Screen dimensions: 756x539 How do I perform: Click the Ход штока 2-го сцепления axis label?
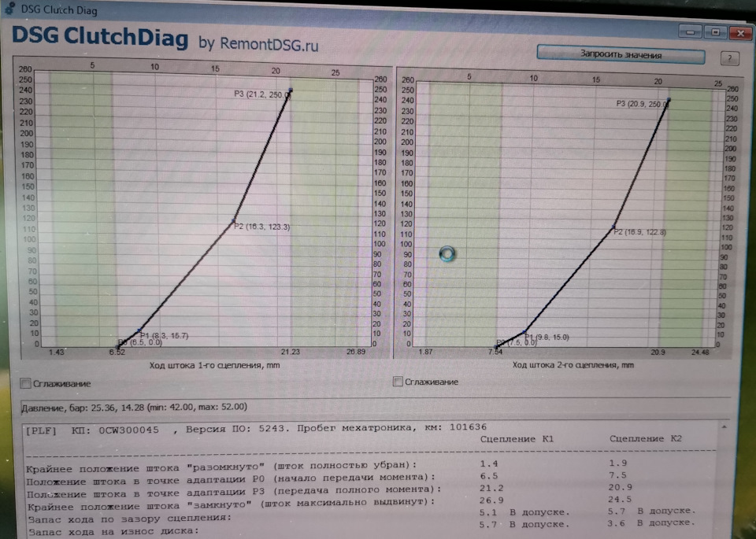click(x=573, y=364)
